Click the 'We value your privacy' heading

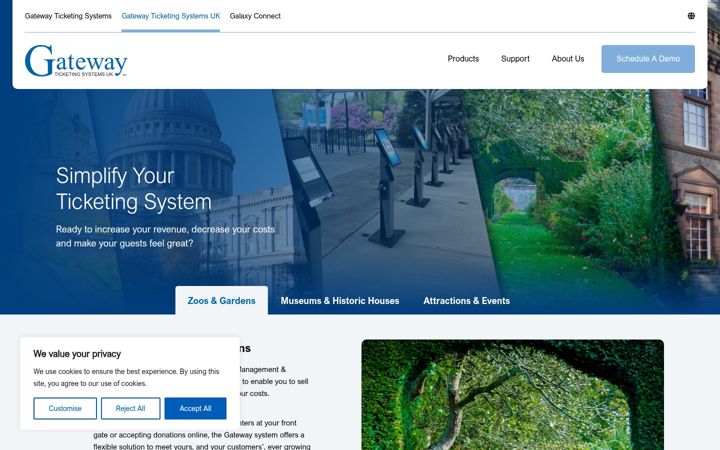(x=77, y=354)
